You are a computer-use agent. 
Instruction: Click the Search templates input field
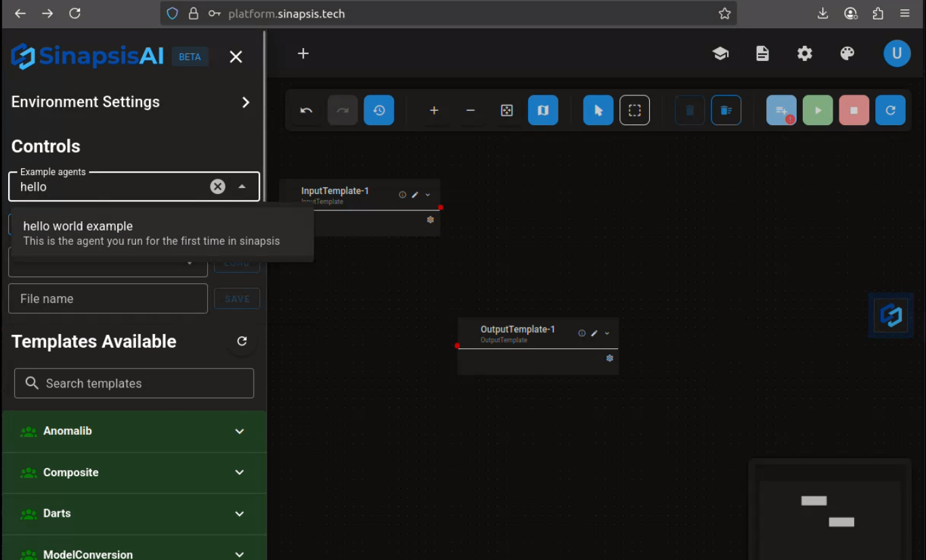tap(134, 383)
